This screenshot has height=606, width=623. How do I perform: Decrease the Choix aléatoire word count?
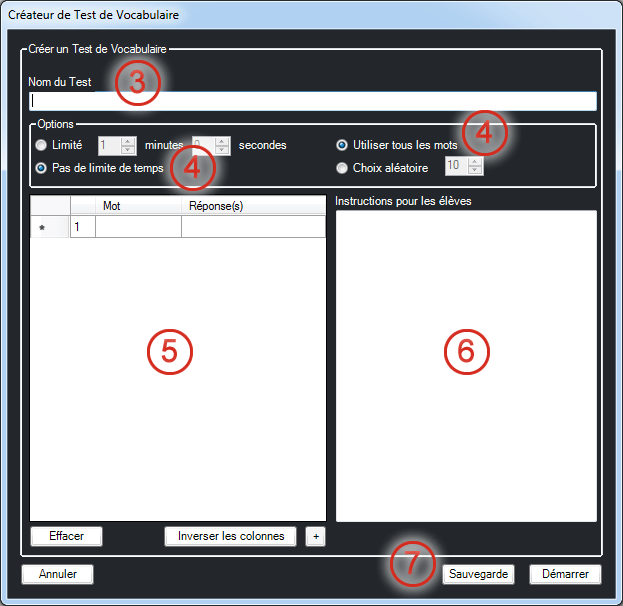pos(475,171)
